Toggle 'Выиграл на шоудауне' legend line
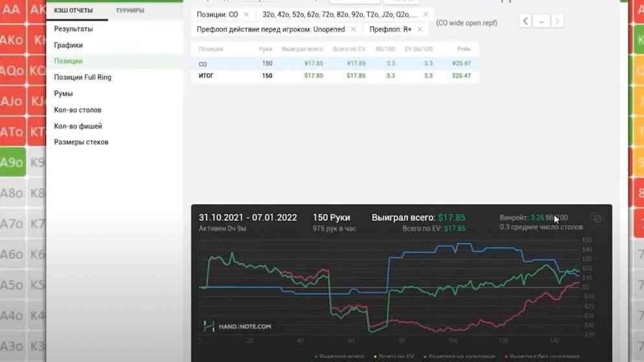The height and width of the screenshot is (362, 644). point(459,357)
